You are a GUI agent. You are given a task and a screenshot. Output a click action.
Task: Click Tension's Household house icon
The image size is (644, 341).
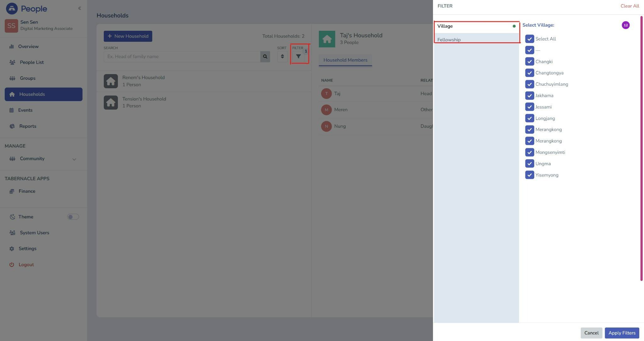coord(111,103)
